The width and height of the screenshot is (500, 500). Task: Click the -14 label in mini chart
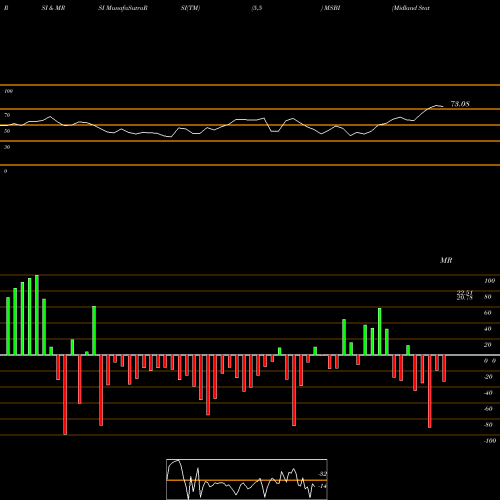pyautogui.click(x=322, y=486)
